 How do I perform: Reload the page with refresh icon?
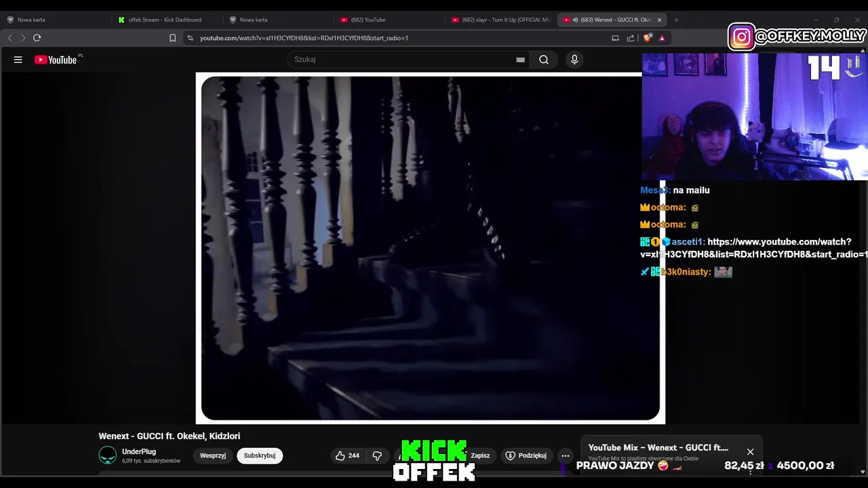[37, 38]
